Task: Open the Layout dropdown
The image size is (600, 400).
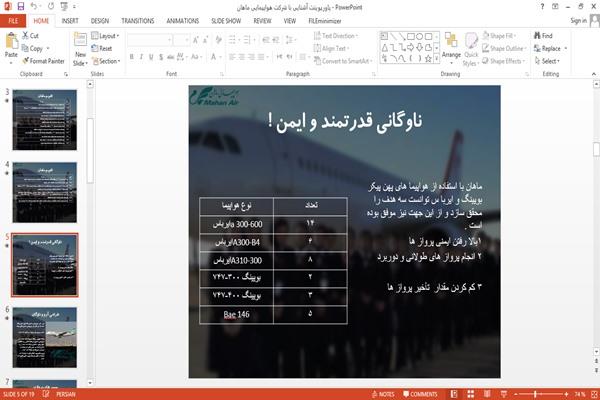Action: tap(105, 36)
